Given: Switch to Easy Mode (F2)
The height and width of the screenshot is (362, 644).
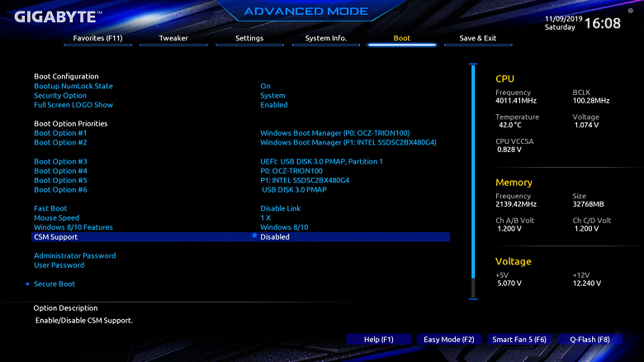Looking at the screenshot, I should point(449,340).
